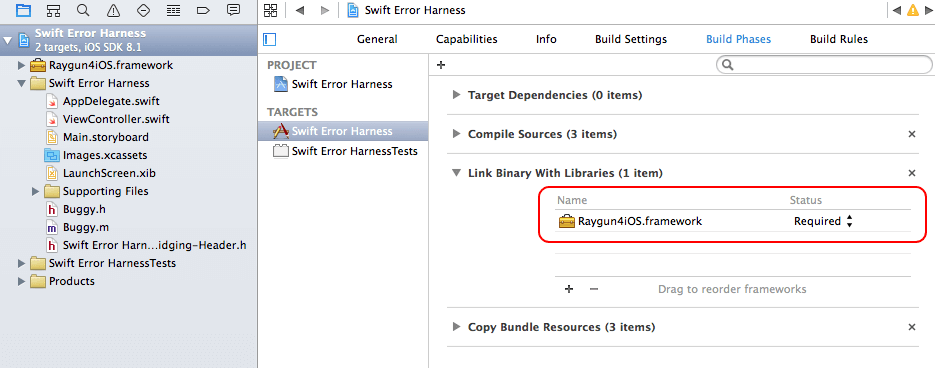The height and width of the screenshot is (368, 935).
Task: Select Buggy.h header file
Action: [84, 209]
